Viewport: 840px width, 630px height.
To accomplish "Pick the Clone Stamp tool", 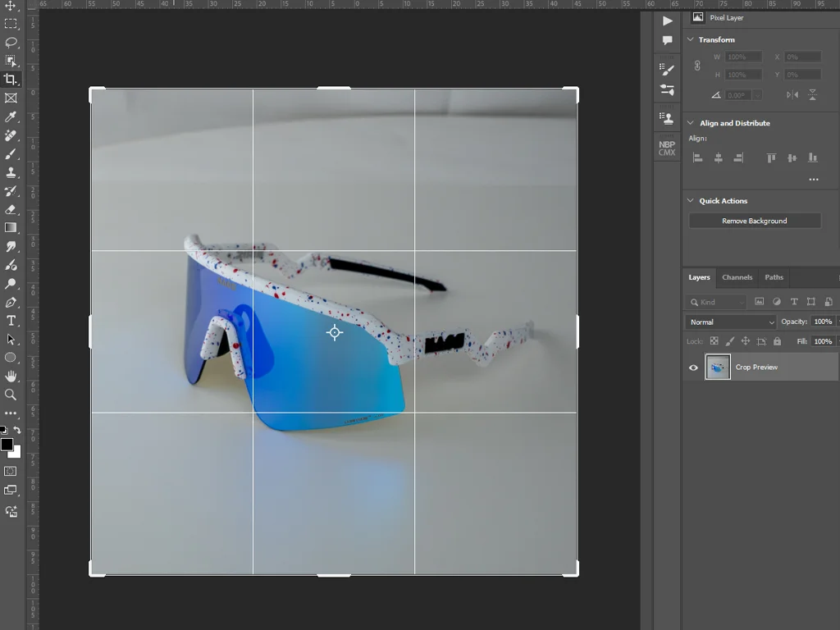I will pyautogui.click(x=11, y=172).
